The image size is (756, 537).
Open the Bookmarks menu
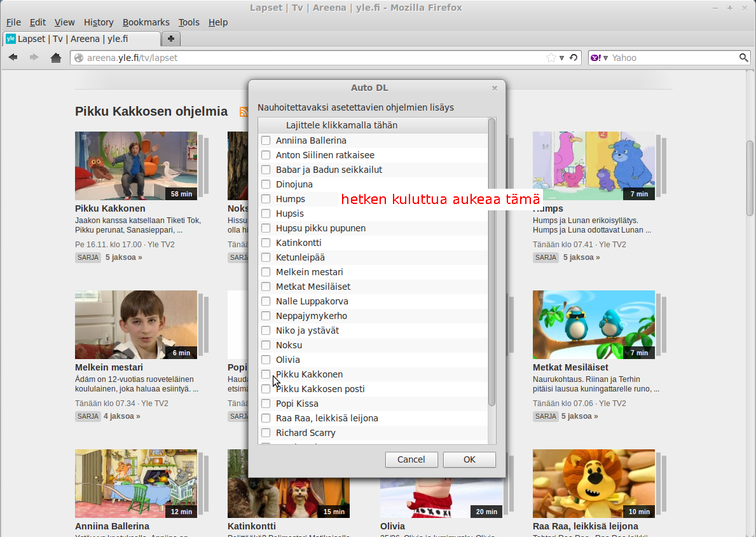(x=146, y=22)
